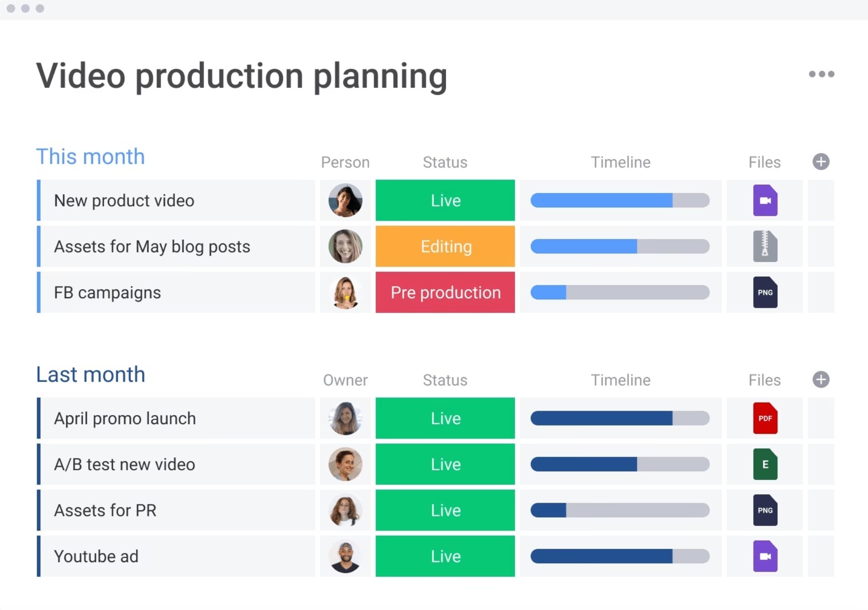Image resolution: width=868 pixels, height=610 pixels.
Task: Open the PNG file on FB campaigns row
Action: click(x=765, y=293)
